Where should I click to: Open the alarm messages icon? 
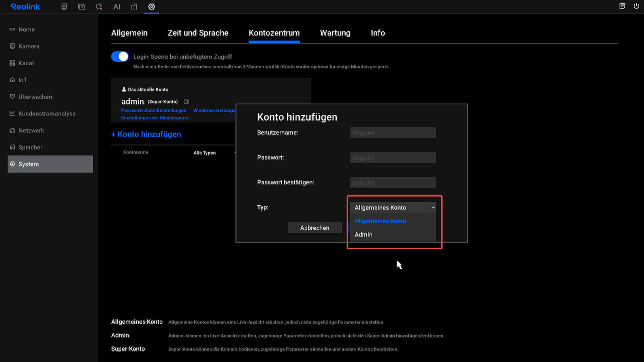(99, 7)
